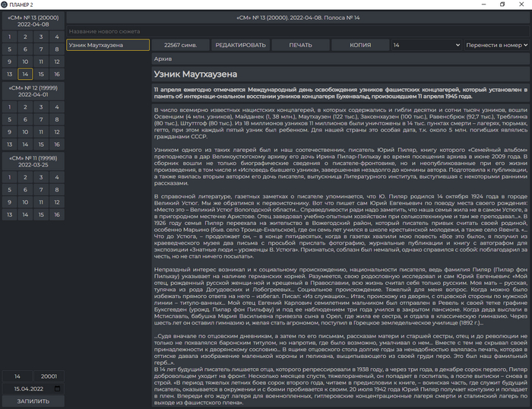Click bold lead paragraph starting '11 апреля ежегодно'
Viewport: 532px width, 409px height.
(340, 93)
